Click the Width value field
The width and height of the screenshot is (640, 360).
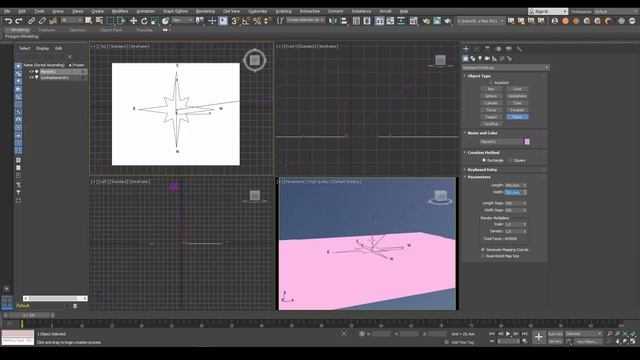513,192
